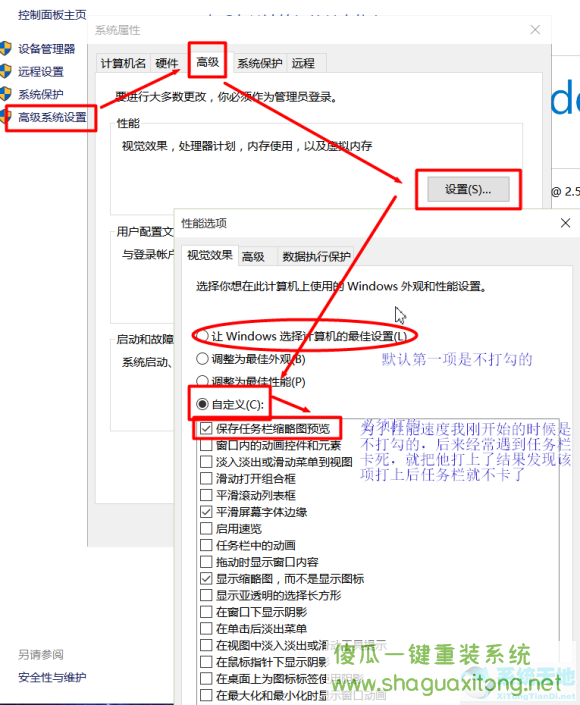Select 调整为最佳外观 radio option

coord(202,359)
